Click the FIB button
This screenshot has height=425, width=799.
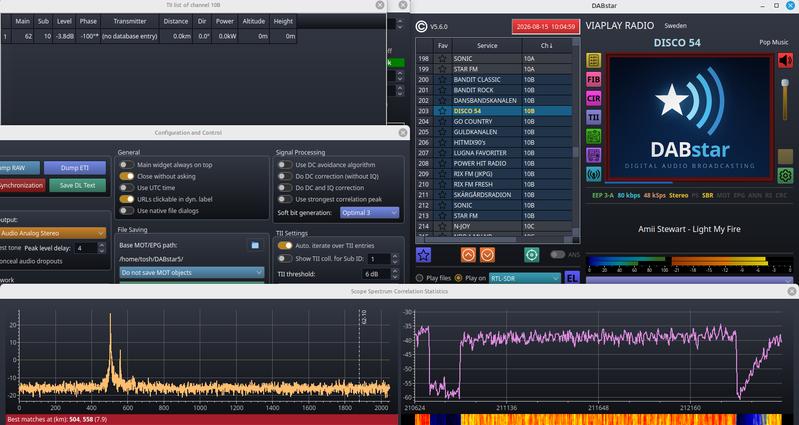coord(593,79)
